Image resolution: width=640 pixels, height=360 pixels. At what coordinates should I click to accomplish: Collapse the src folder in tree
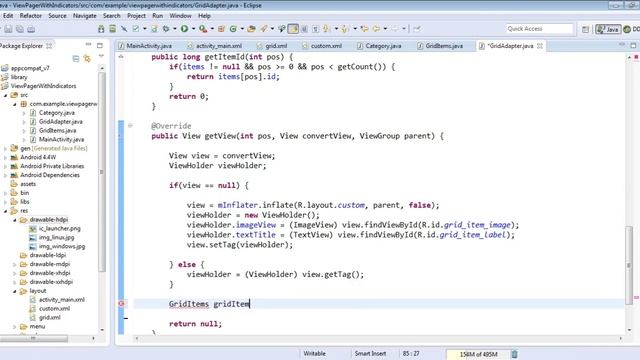(6, 95)
